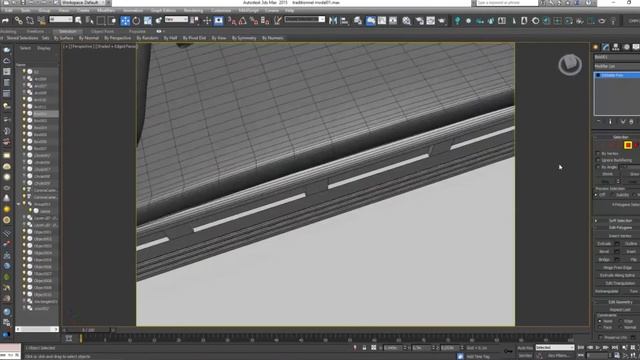
Task: Click the Pin Stack icon under modifier stack
Action: click(x=599, y=122)
